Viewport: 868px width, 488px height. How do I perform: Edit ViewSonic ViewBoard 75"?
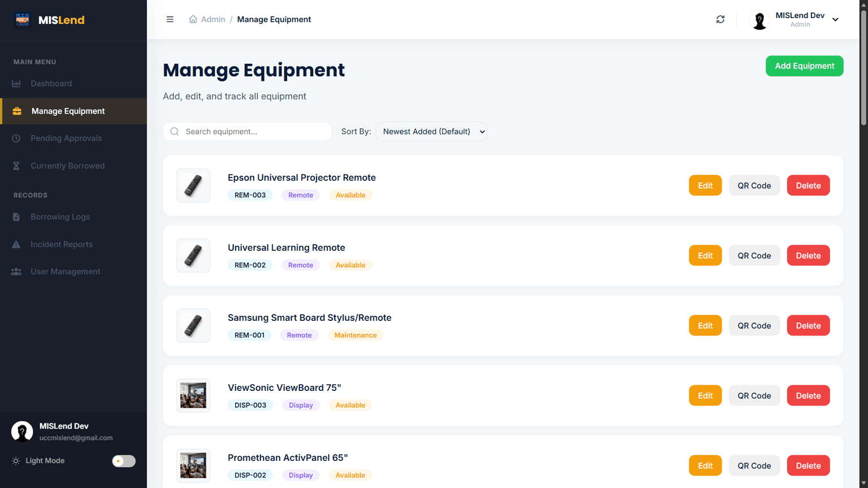click(705, 395)
